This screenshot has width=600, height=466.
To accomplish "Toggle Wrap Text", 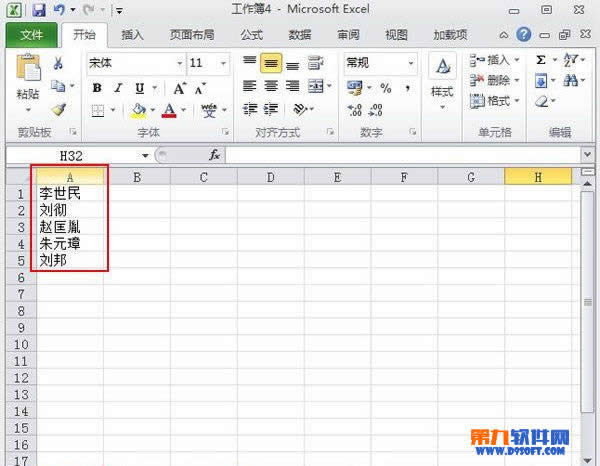I will tap(316, 63).
